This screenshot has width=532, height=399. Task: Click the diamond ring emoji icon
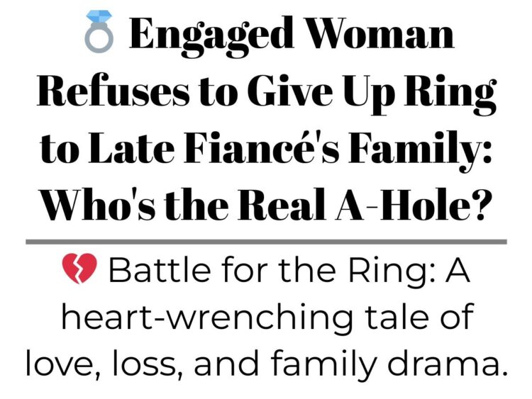pyautogui.click(x=99, y=31)
